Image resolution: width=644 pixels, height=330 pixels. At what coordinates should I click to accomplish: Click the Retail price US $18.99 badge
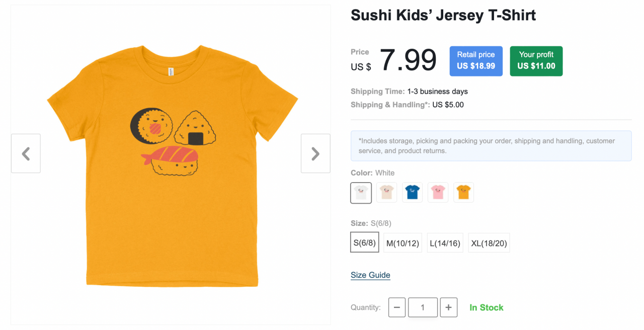tap(475, 61)
